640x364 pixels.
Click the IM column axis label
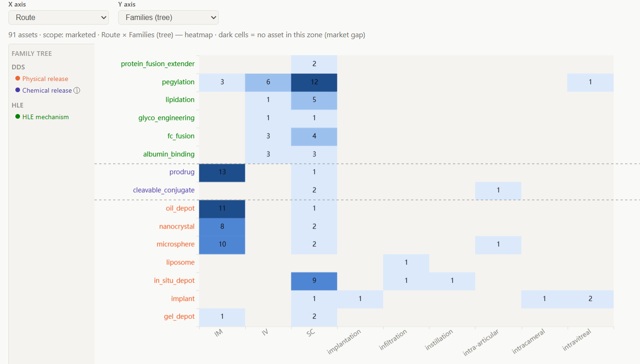219,334
